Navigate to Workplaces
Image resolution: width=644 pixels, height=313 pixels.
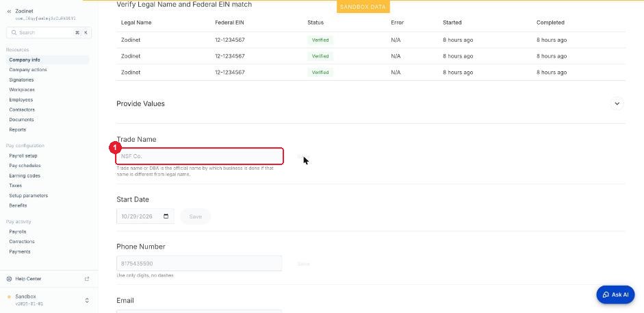pyautogui.click(x=22, y=90)
